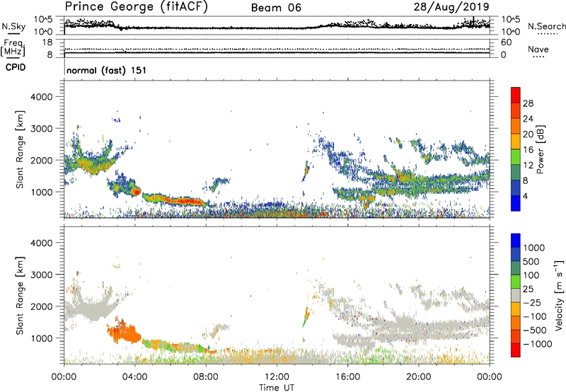Viewport: 566px width, 392px height.
Task: Click the '20:00' time axis tick label
Action: 418,377
